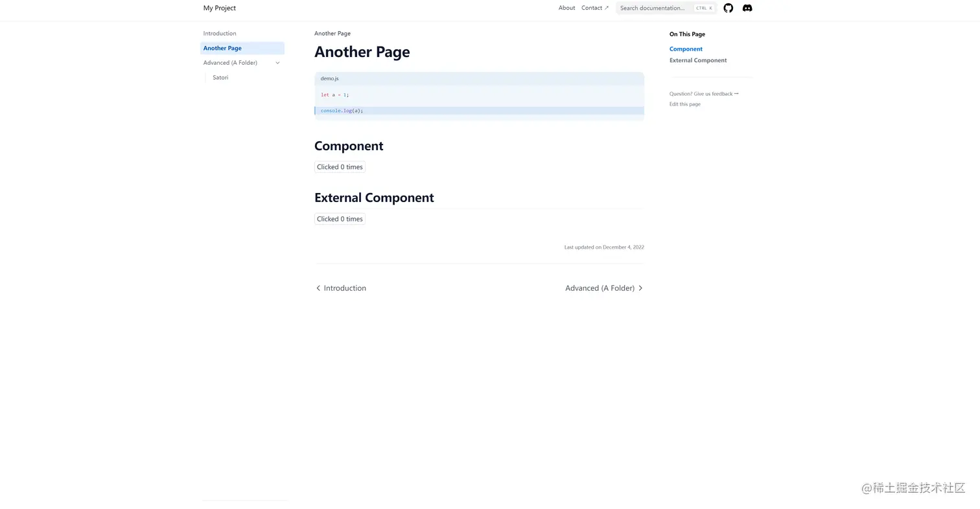This screenshot has height=509, width=980.
Task: Click the Last updated on December 4, 2022 text
Action: (x=604, y=247)
